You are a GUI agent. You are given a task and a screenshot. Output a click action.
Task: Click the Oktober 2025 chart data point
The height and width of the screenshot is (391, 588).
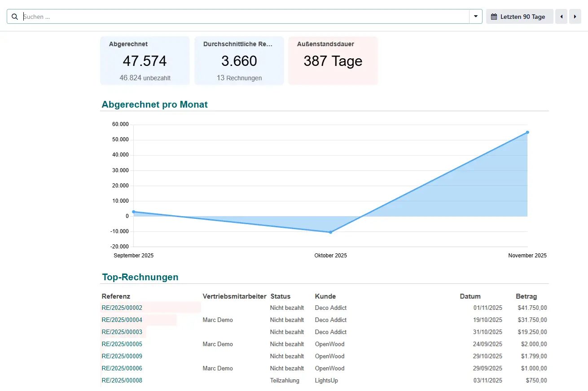pyautogui.click(x=330, y=232)
